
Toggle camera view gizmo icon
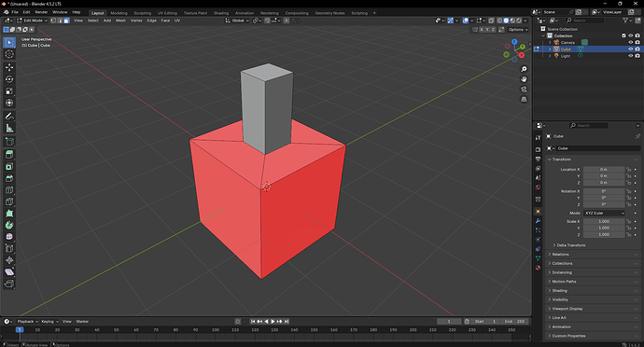pos(524,90)
